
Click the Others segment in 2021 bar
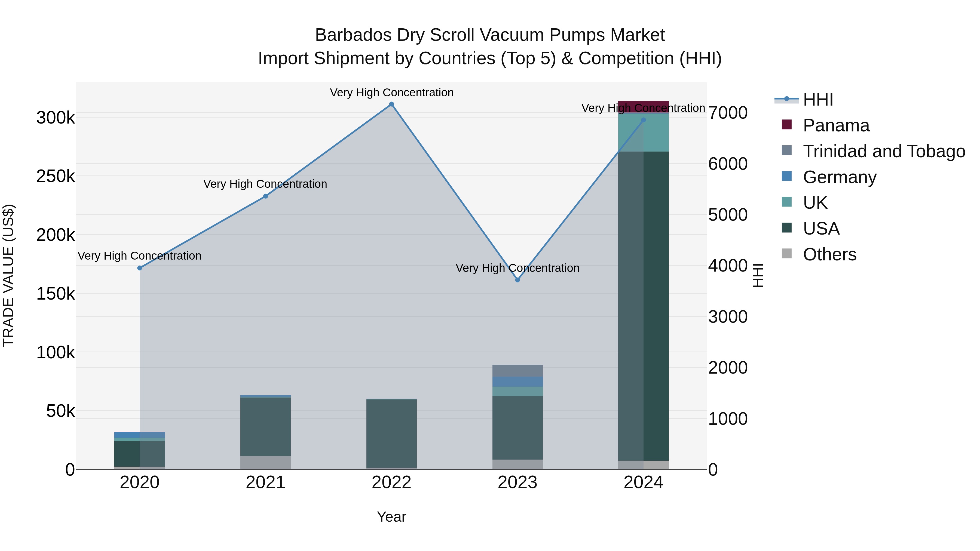[265, 462]
